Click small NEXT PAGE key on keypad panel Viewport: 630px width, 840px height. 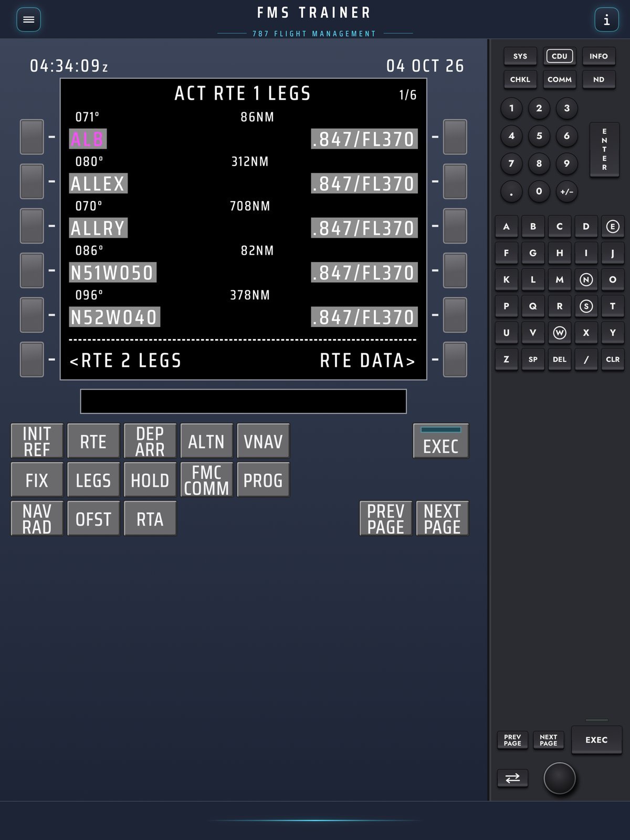coord(548,740)
